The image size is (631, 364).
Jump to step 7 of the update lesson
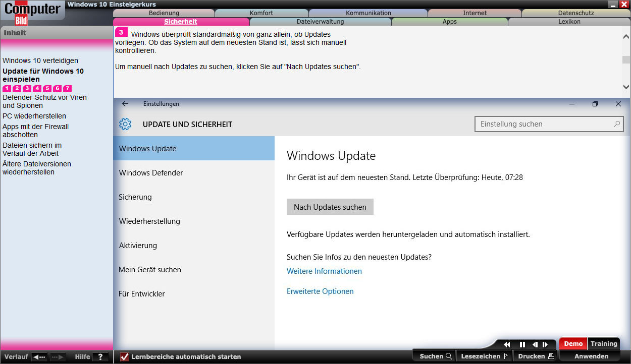tap(67, 88)
